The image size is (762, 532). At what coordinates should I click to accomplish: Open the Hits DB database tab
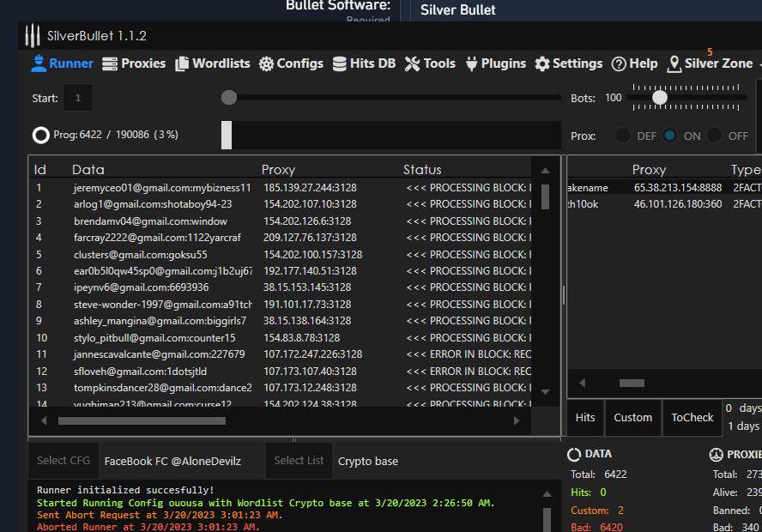(x=364, y=63)
